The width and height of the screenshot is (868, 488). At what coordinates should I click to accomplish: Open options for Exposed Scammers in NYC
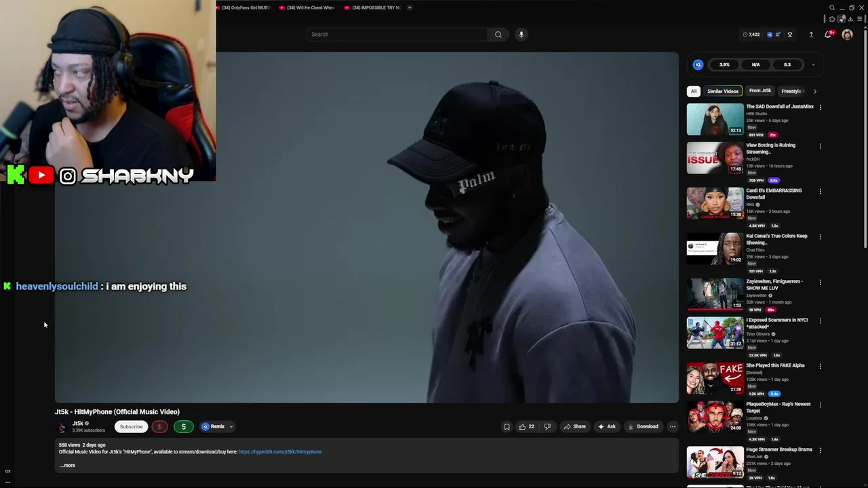(x=820, y=321)
